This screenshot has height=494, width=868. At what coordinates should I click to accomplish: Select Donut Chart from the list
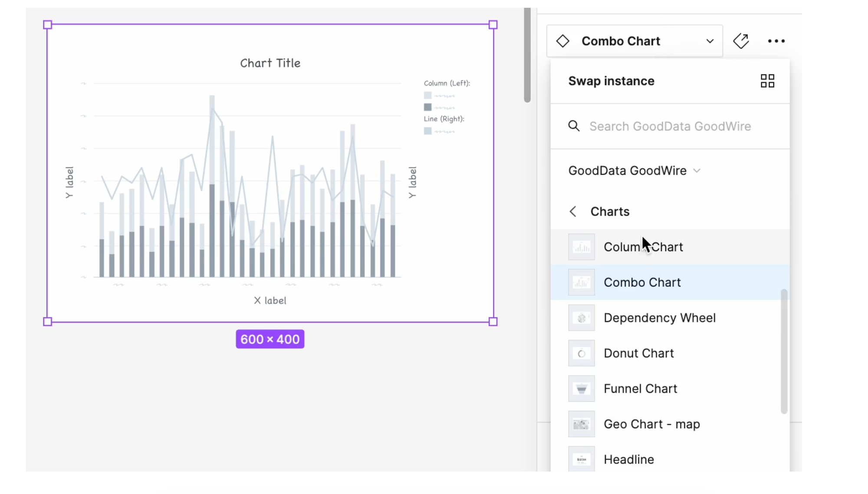coord(670,353)
